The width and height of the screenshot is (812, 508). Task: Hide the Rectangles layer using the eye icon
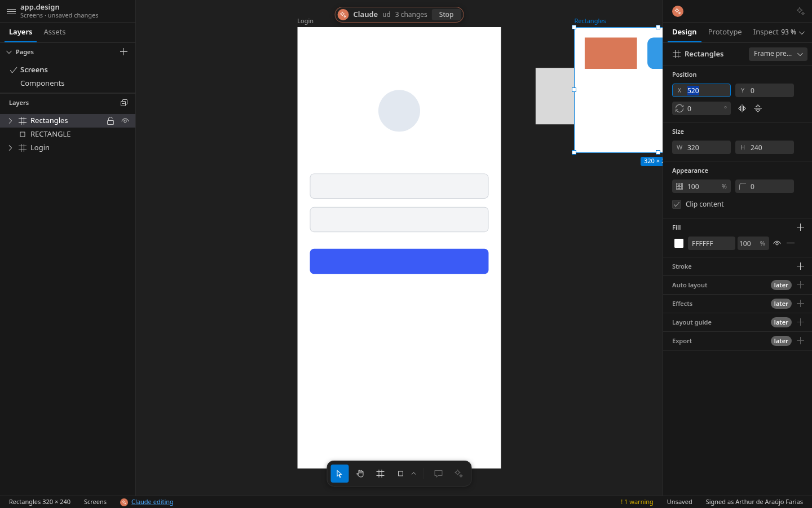[125, 121]
